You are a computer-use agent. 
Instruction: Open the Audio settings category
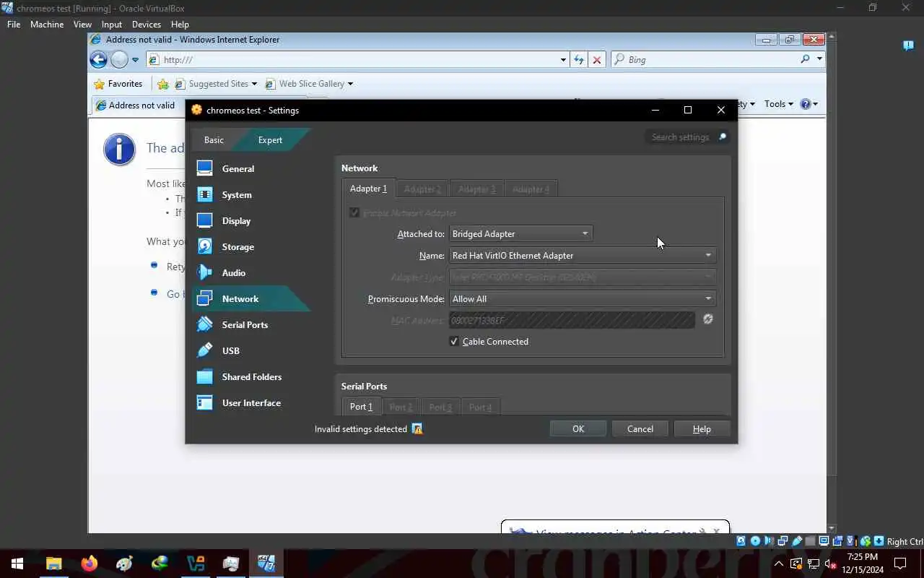tap(251, 272)
